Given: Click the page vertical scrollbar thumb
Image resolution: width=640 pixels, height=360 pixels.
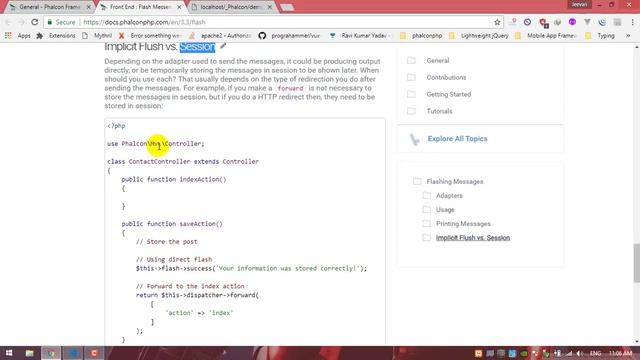Looking at the screenshot, I should pos(636,263).
